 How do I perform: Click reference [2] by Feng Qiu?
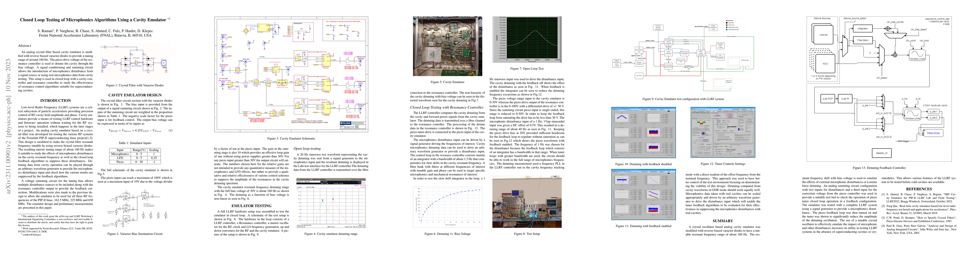919,210
